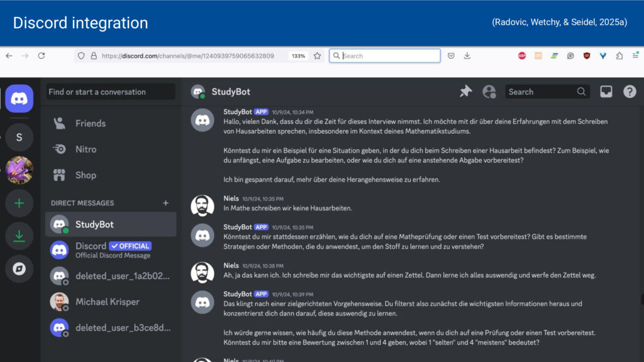Viewport: 644px width, 362px height.
Task: Click the Download Apps green arrow icon
Action: click(19, 236)
